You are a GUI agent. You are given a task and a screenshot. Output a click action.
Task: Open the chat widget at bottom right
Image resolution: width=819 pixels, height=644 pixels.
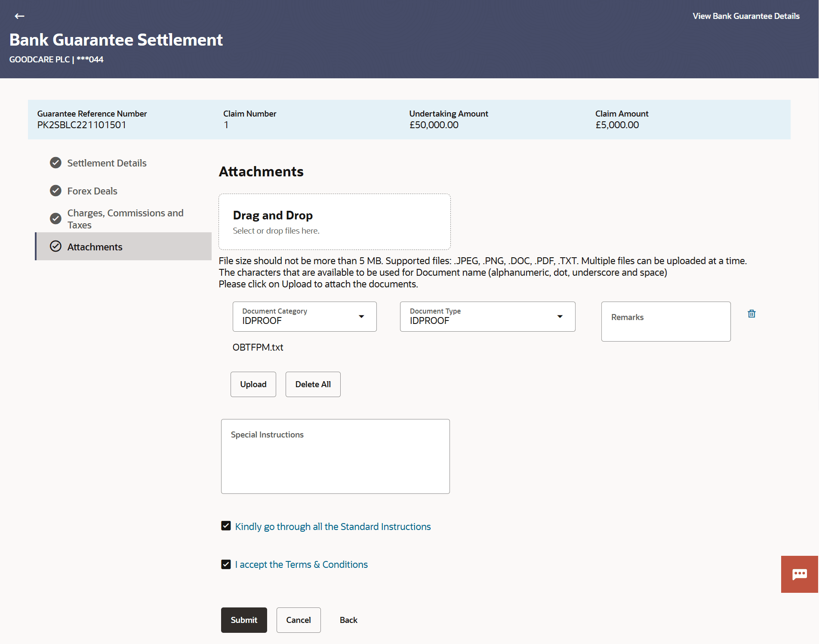[800, 574]
